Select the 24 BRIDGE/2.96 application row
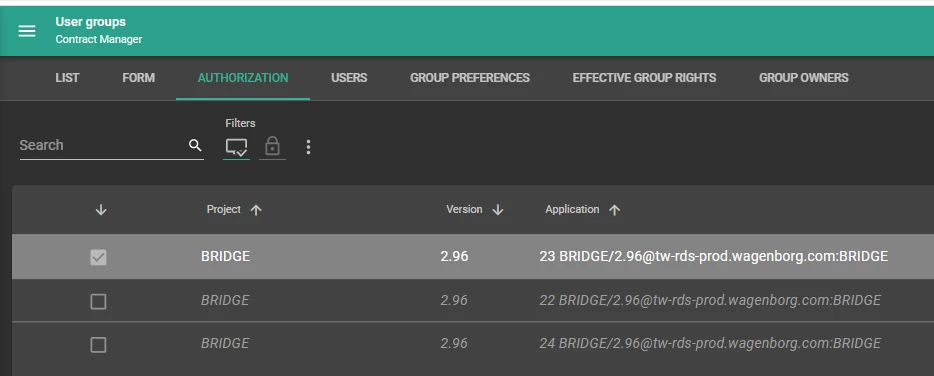 point(473,344)
